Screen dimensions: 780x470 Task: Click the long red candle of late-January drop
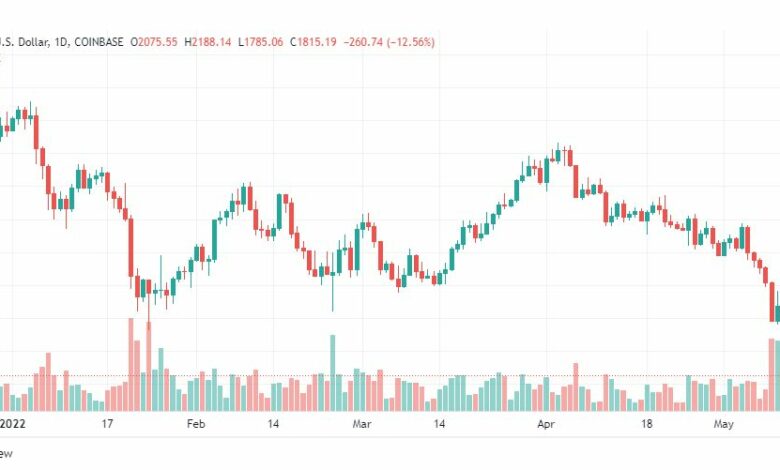coord(131,247)
